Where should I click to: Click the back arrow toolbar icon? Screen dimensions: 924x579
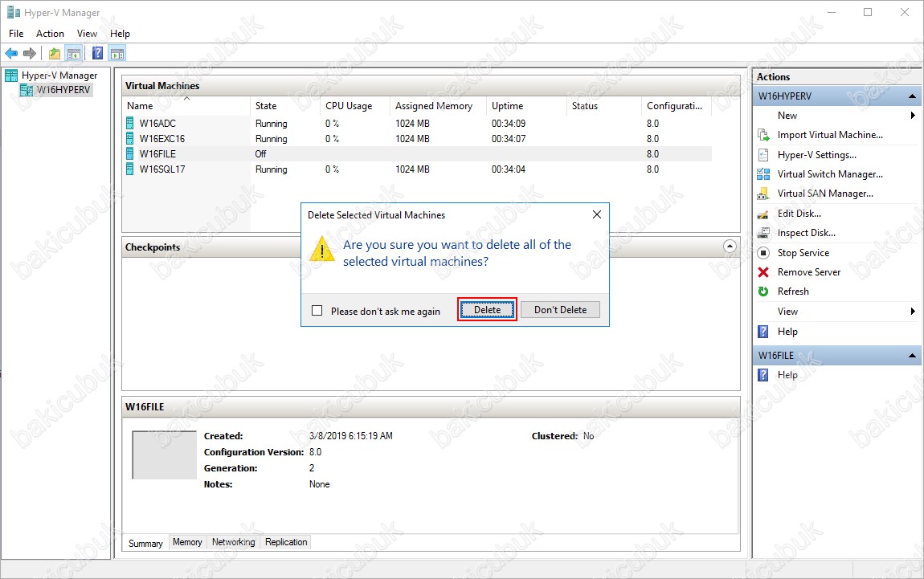(11, 54)
